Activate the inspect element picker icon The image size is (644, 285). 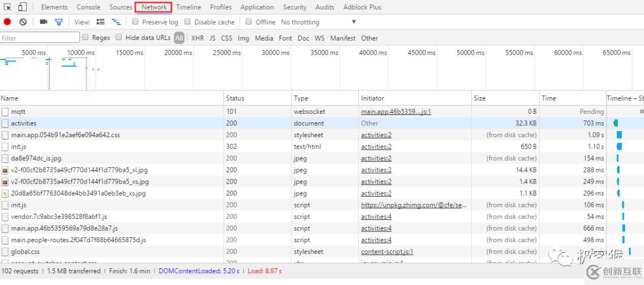click(x=7, y=7)
